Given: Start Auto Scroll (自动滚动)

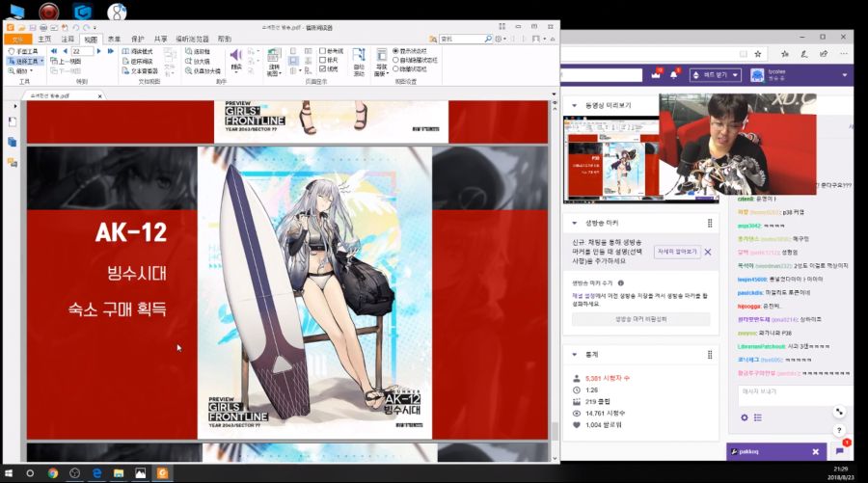Looking at the screenshot, I should point(359,62).
